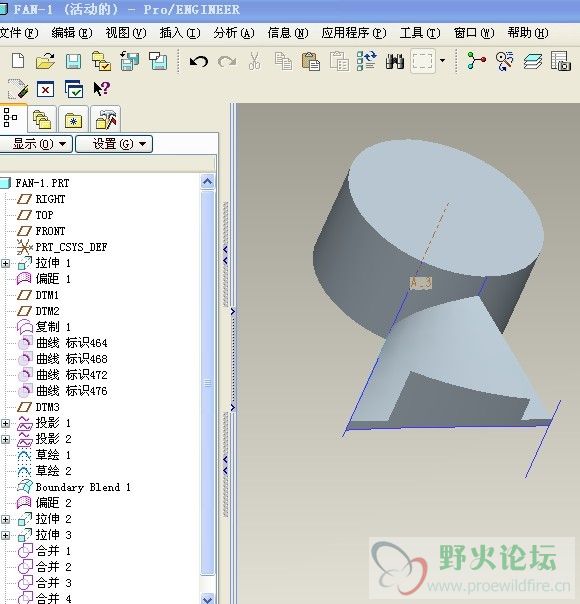Switch to the Favorites folder tab

[x=73, y=119]
